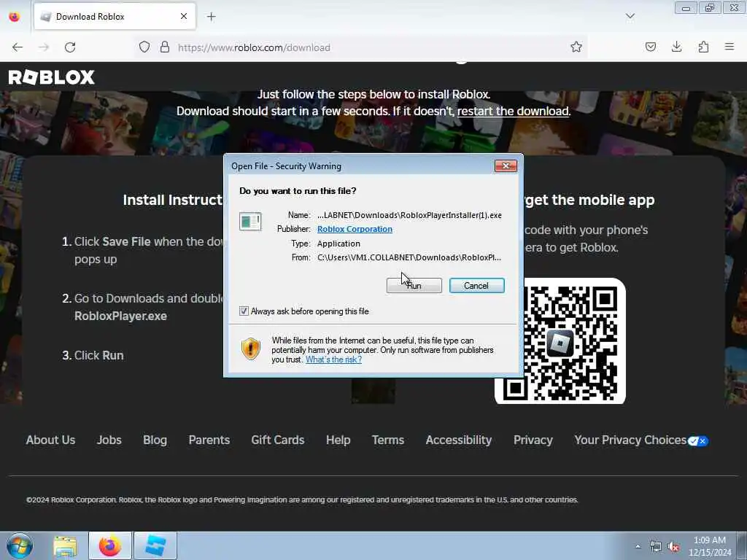Close the Open File Security Warning dialog

coord(506,166)
